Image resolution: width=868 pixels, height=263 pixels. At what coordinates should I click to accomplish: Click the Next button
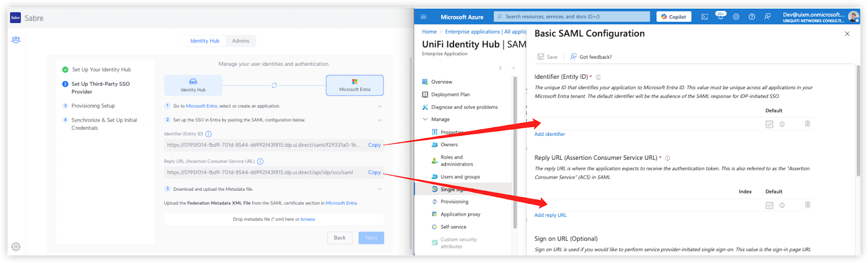[x=371, y=237]
